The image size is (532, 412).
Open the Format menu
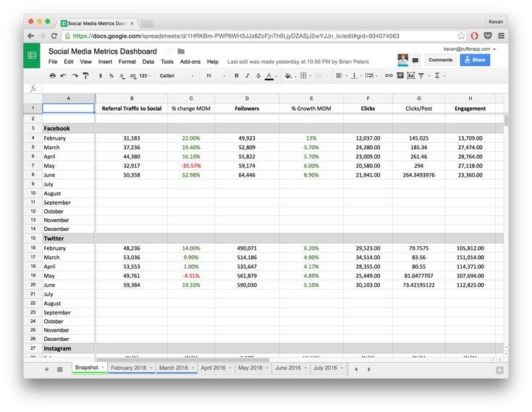127,62
